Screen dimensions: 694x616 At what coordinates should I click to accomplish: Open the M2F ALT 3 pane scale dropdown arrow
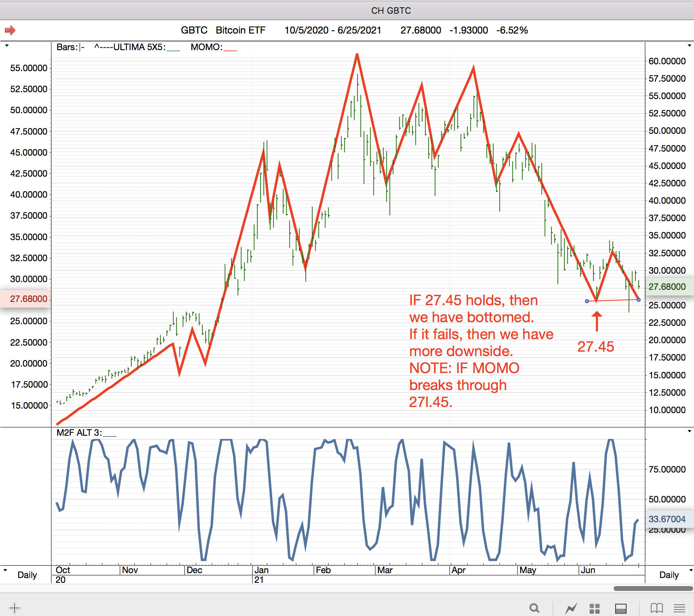click(x=689, y=431)
